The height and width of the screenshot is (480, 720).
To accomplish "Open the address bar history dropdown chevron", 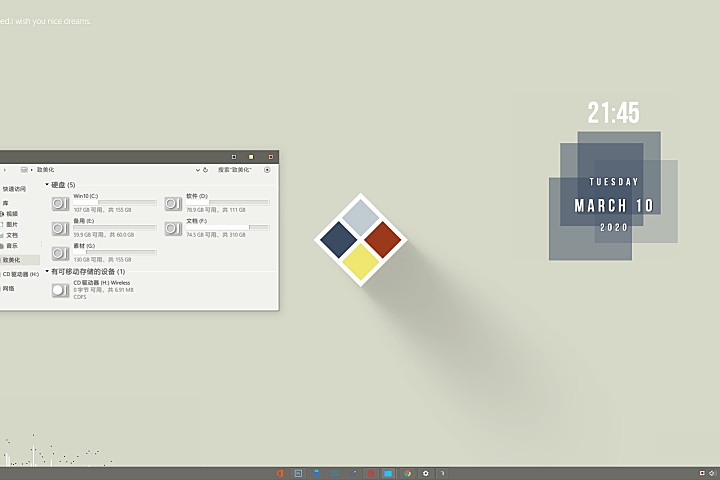I will tap(198, 170).
